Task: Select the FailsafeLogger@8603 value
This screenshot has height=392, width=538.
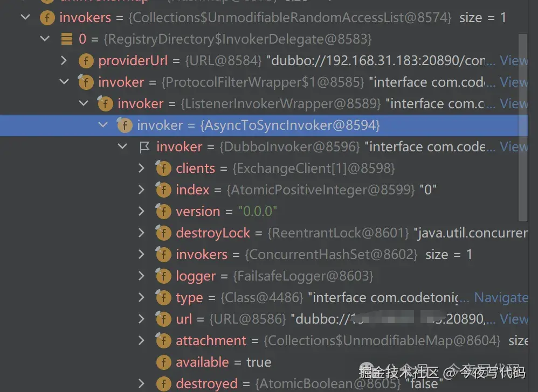Action: coord(303,276)
